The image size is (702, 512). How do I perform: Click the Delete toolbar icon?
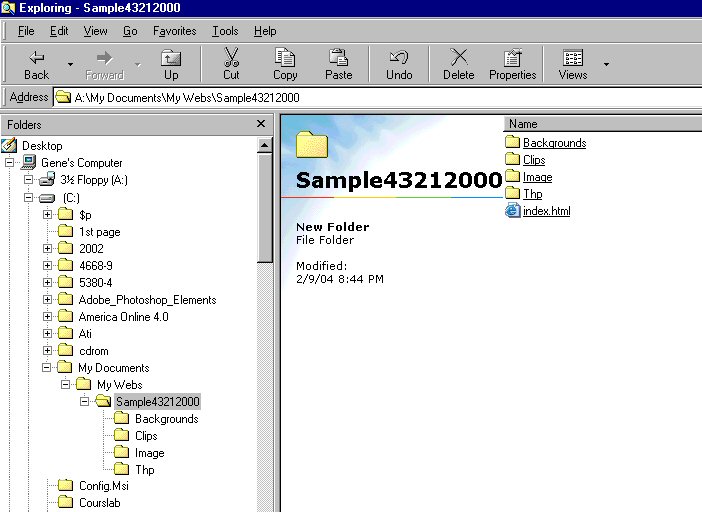coord(459,57)
